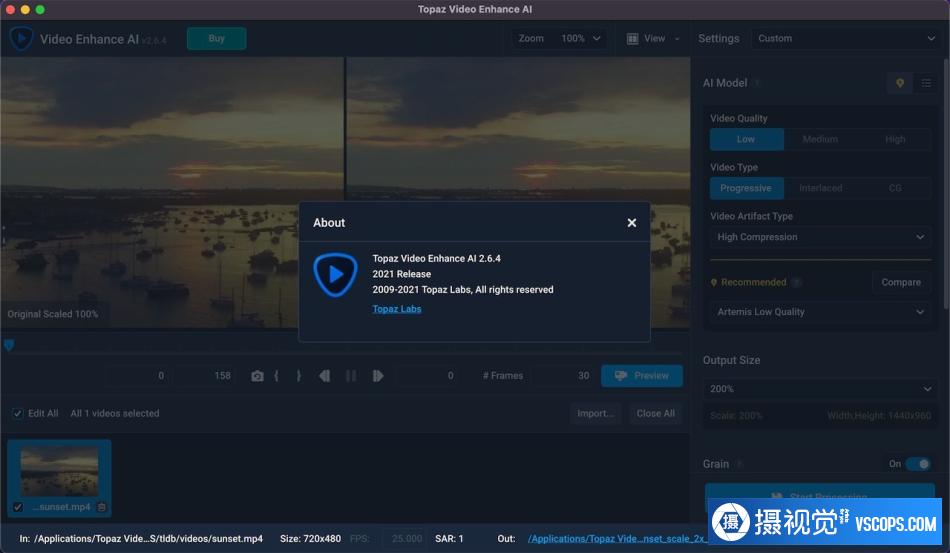Set trim start with the left brace icon

coord(276,376)
